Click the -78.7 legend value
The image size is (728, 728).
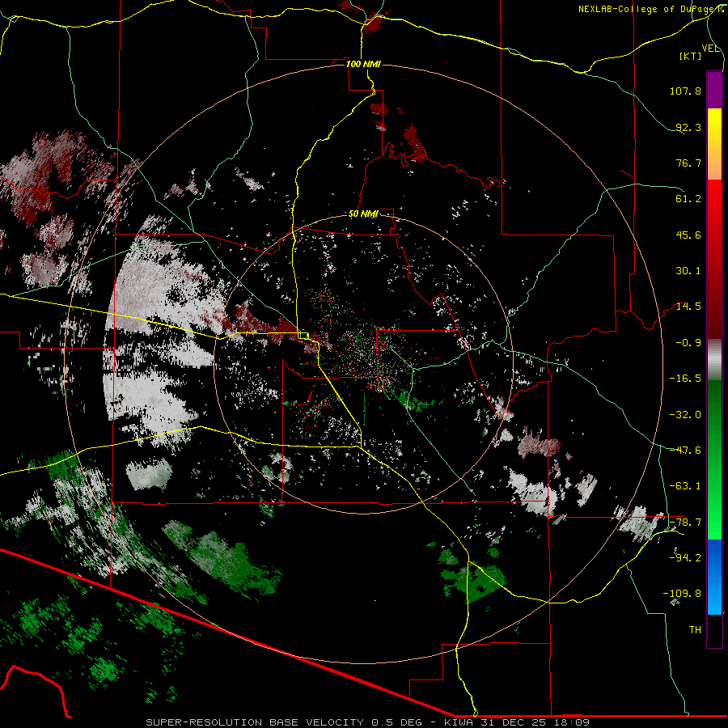(685, 523)
